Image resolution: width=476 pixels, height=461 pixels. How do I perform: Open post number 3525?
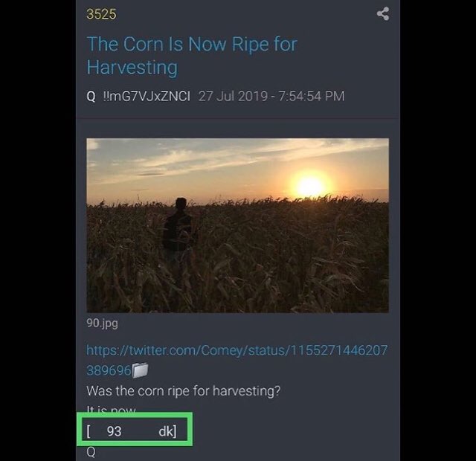tap(101, 14)
